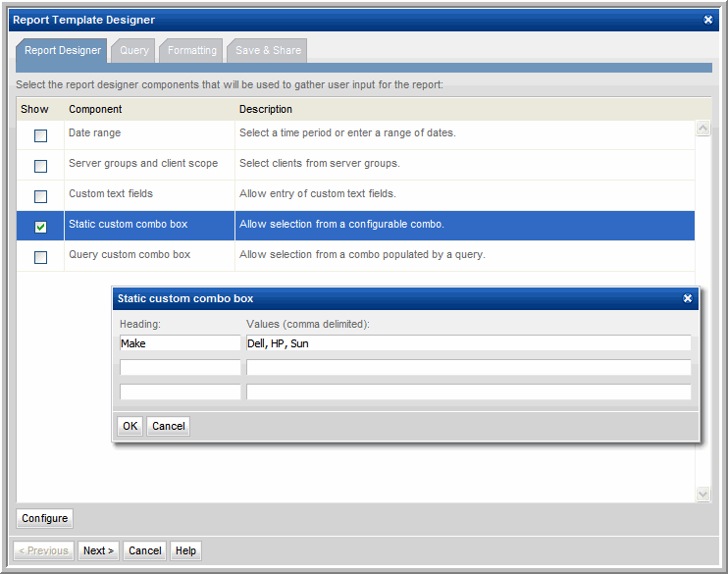Viewport: 728px width, 574px height.
Task: Switch to the Query tab
Action: 134,51
